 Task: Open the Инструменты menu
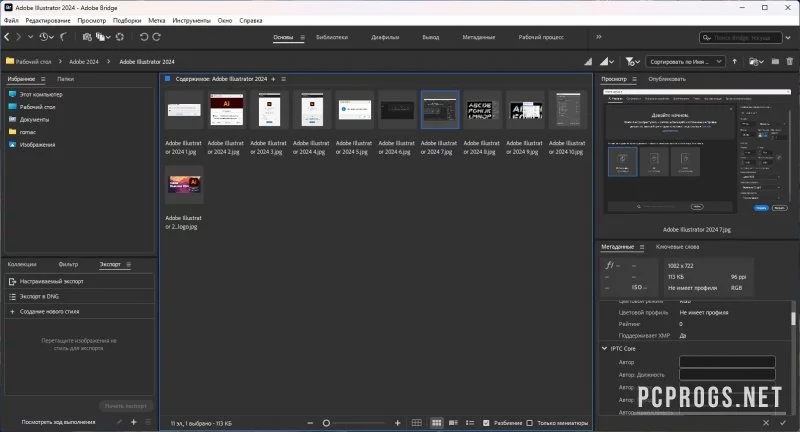[x=191, y=20]
